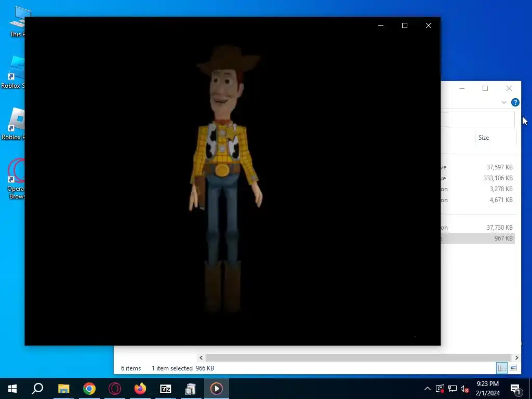Viewport: 532px width, 399px height.
Task: Click the horizontal scrollbar left arrow
Action: [201, 357]
